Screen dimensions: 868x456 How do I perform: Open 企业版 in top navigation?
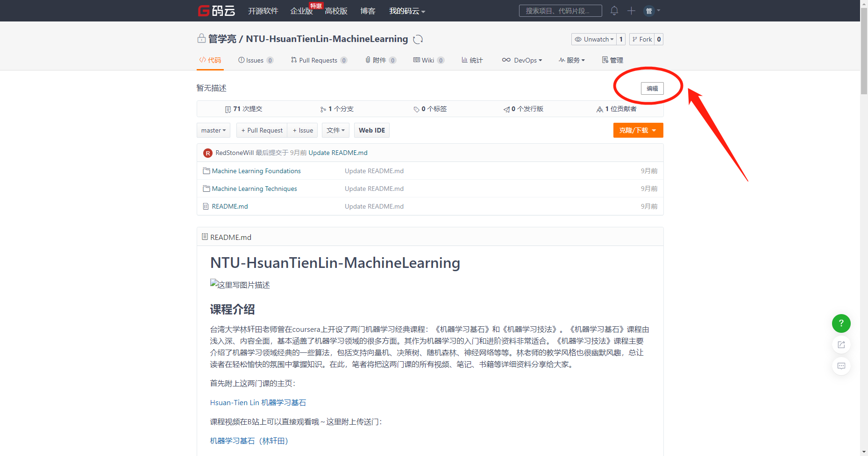pyautogui.click(x=301, y=11)
